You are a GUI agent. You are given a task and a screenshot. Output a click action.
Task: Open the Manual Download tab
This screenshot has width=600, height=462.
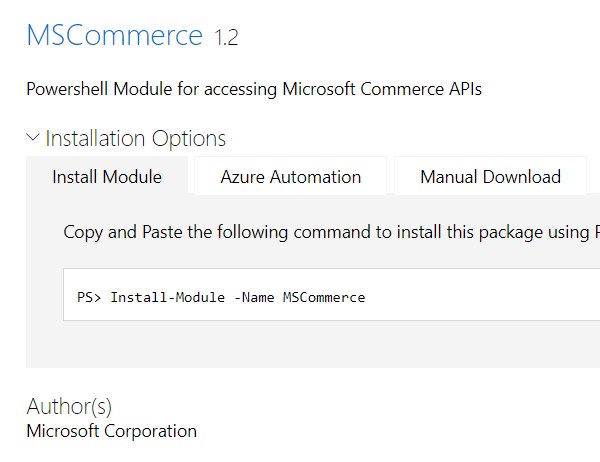490,177
